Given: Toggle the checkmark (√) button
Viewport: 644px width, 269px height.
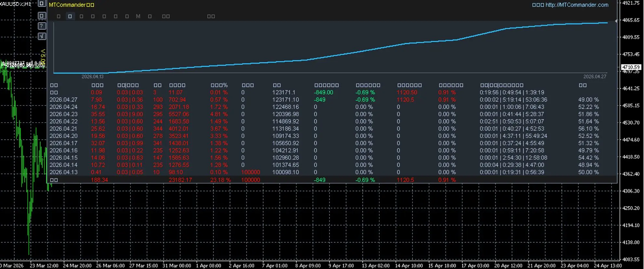Looking at the screenshot, I should 42,36.
